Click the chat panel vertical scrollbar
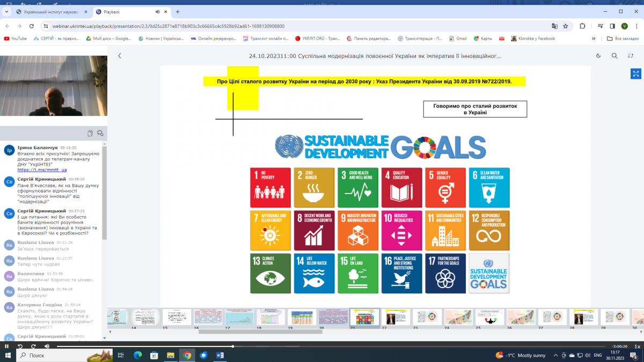This screenshot has height=362, width=644. coord(105,193)
